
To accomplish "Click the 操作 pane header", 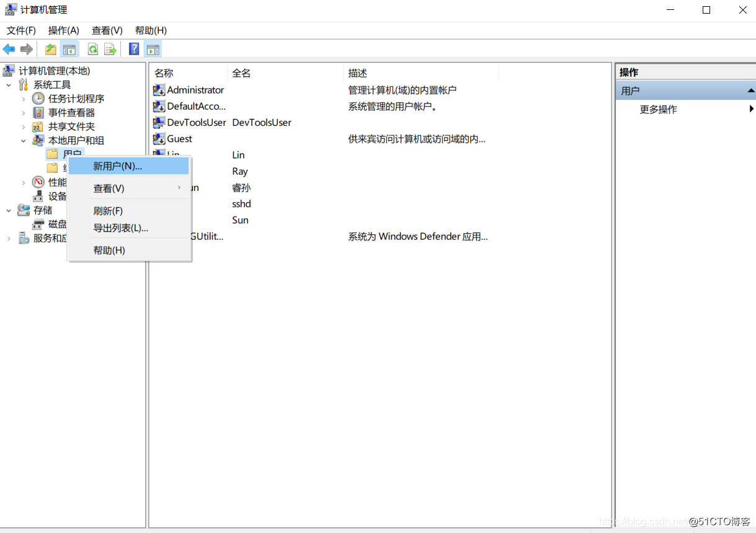I will [685, 73].
